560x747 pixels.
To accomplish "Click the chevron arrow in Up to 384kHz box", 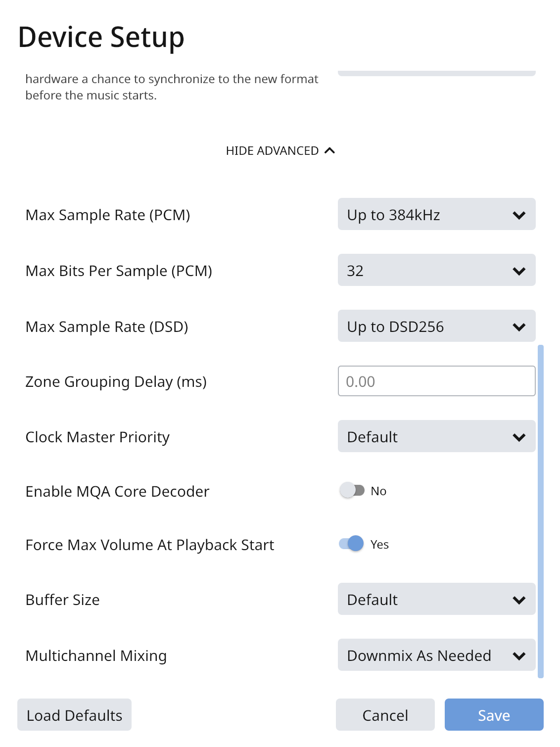I will (x=519, y=215).
